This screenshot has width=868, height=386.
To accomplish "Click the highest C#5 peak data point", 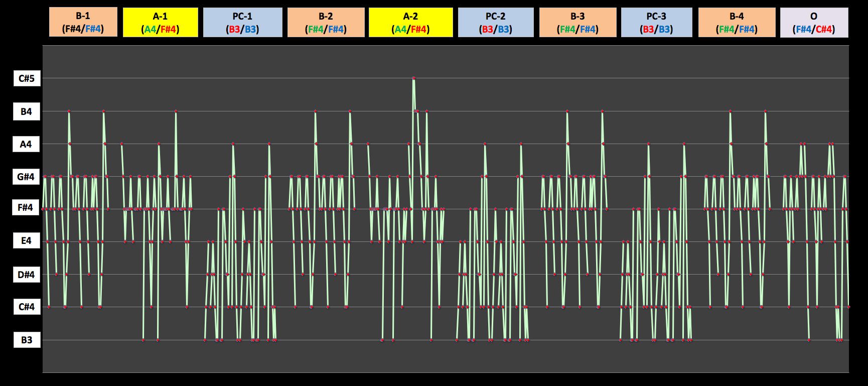I will pyautogui.click(x=413, y=78).
